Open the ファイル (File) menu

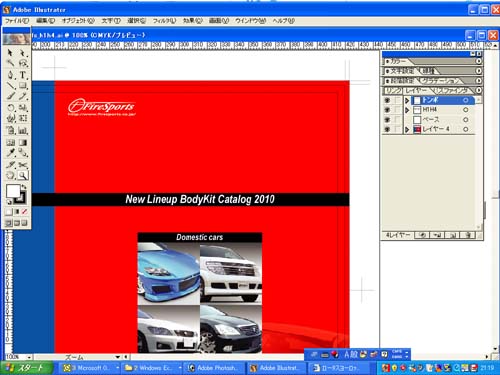pos(16,21)
